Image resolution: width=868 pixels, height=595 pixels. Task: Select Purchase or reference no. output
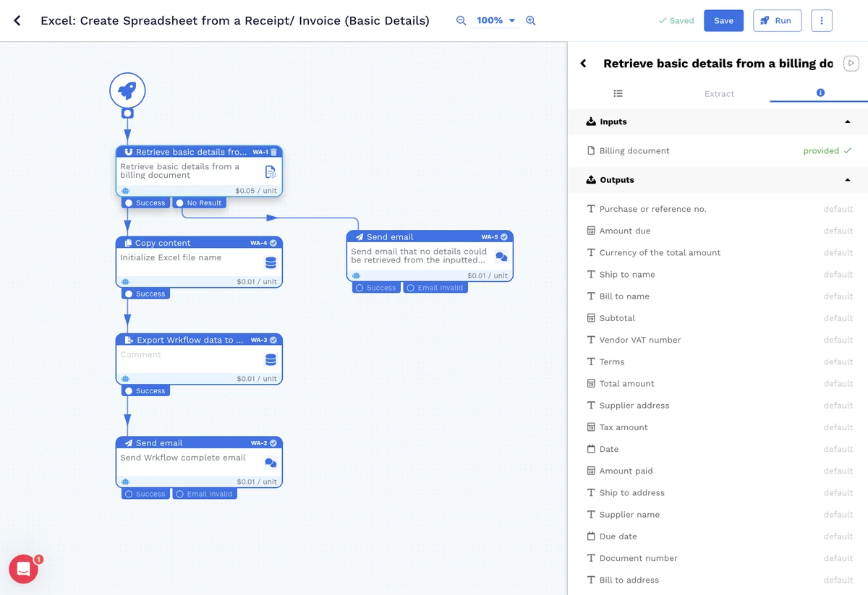click(x=718, y=209)
